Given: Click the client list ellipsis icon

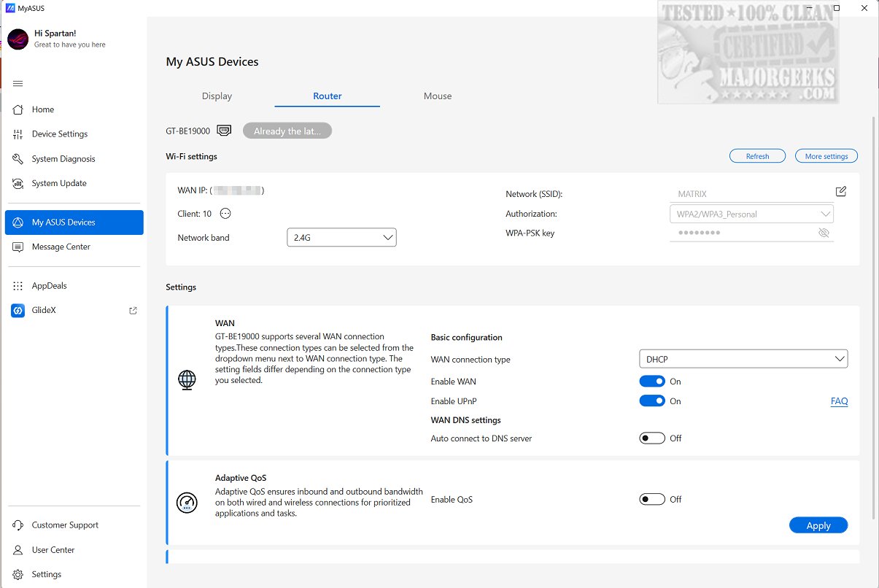Looking at the screenshot, I should coord(225,214).
